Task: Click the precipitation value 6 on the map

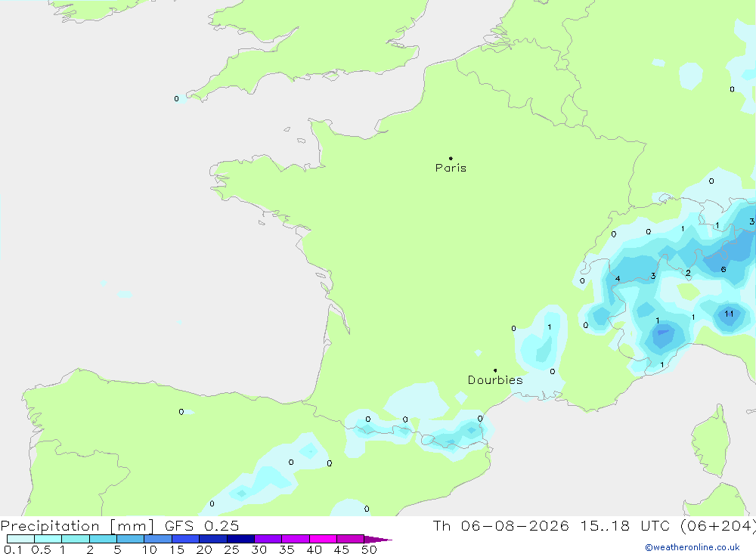Action: click(x=723, y=270)
